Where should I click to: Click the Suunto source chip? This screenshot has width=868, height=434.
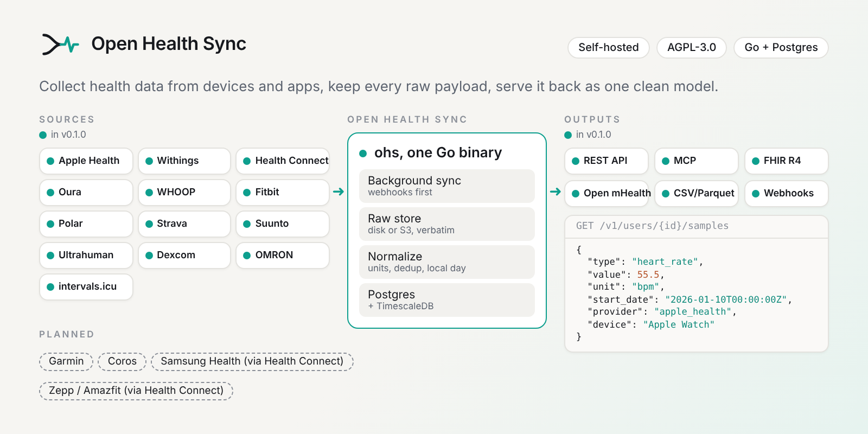coord(283,224)
